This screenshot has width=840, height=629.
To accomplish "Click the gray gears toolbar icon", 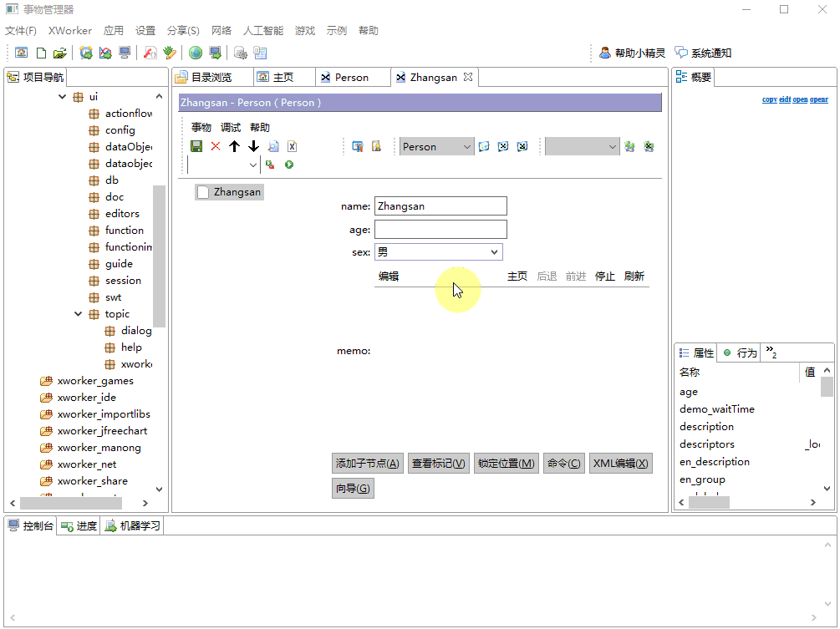I will 241,53.
